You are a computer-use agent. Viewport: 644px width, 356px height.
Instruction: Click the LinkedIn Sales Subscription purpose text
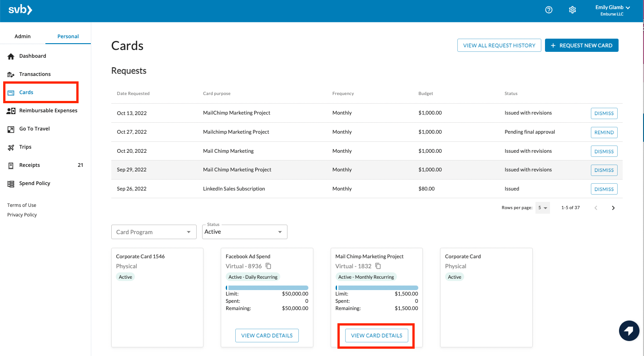(234, 189)
